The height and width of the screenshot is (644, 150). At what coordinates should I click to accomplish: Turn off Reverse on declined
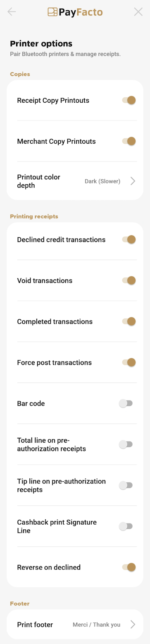coord(129,567)
